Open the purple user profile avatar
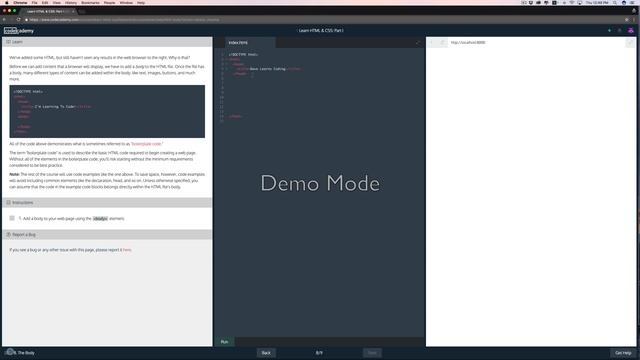This screenshot has height=360, width=640. [631, 31]
